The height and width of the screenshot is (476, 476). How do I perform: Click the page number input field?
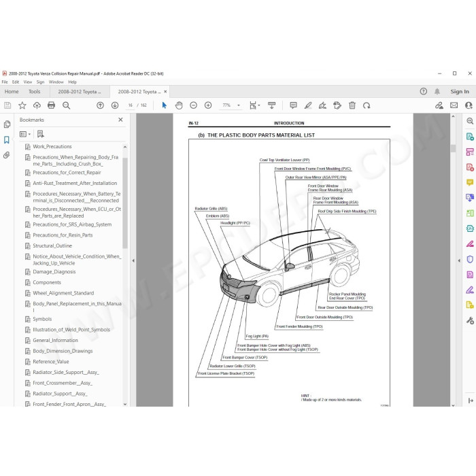click(x=131, y=105)
